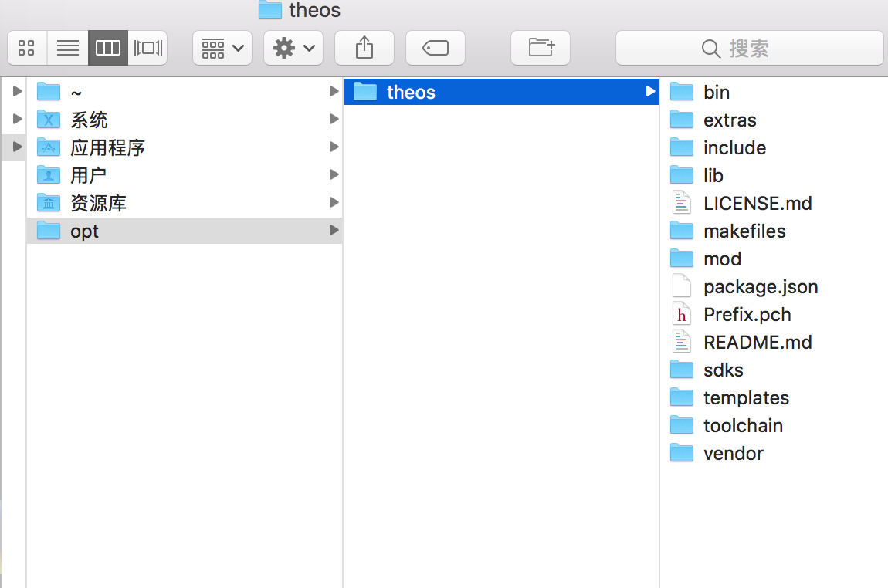
Task: Click the README.md document icon
Action: tap(681, 342)
